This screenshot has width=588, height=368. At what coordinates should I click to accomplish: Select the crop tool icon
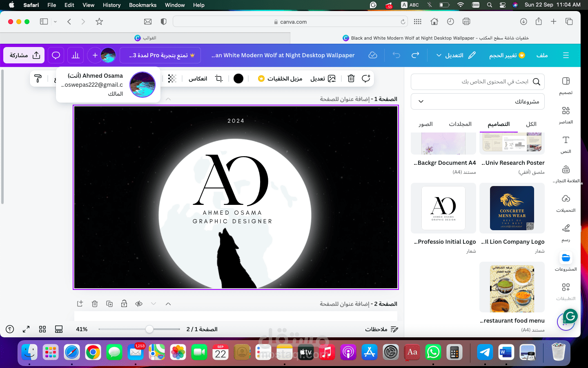coord(219,79)
